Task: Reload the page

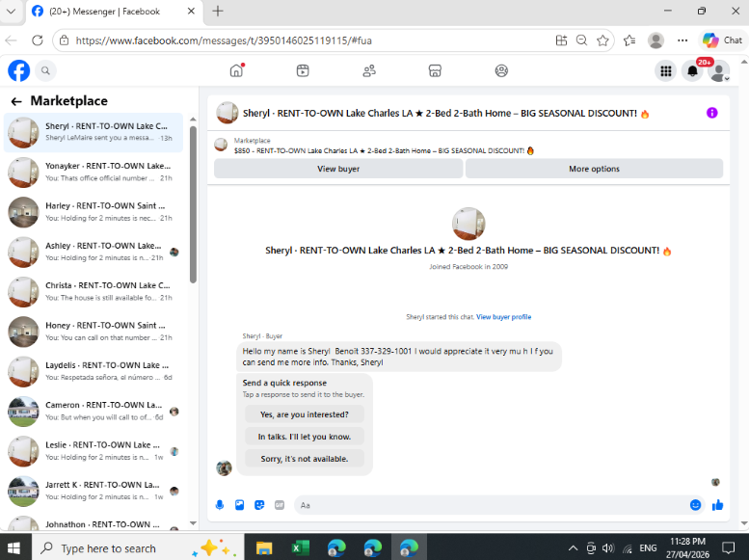Action: click(38, 40)
